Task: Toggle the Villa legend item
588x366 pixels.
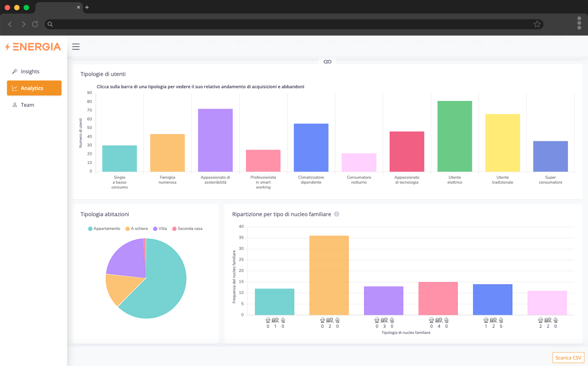Action: [x=160, y=229]
